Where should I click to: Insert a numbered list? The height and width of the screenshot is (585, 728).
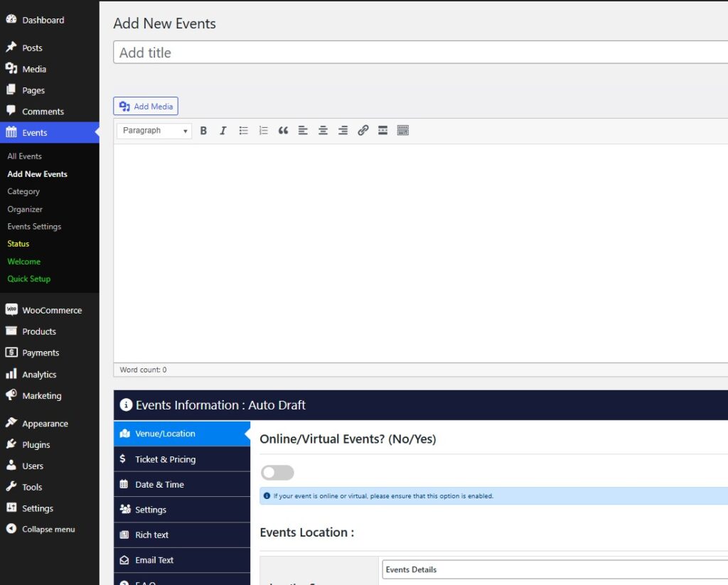coord(263,131)
